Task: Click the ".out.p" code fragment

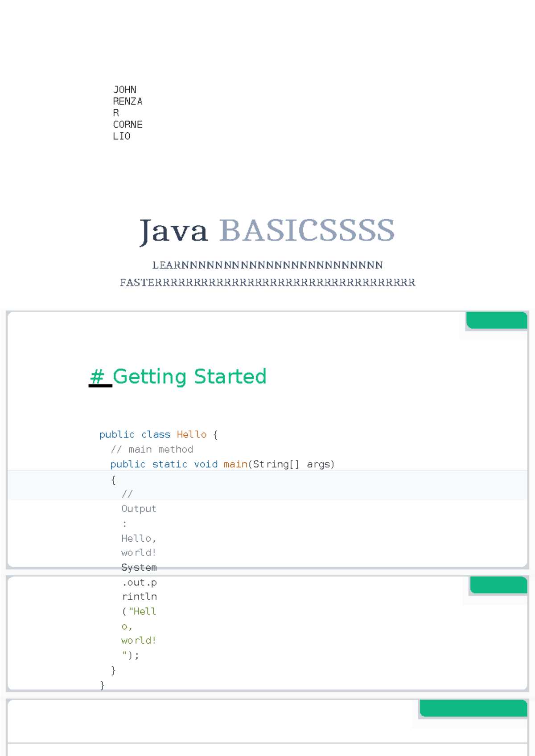Action: (x=139, y=583)
